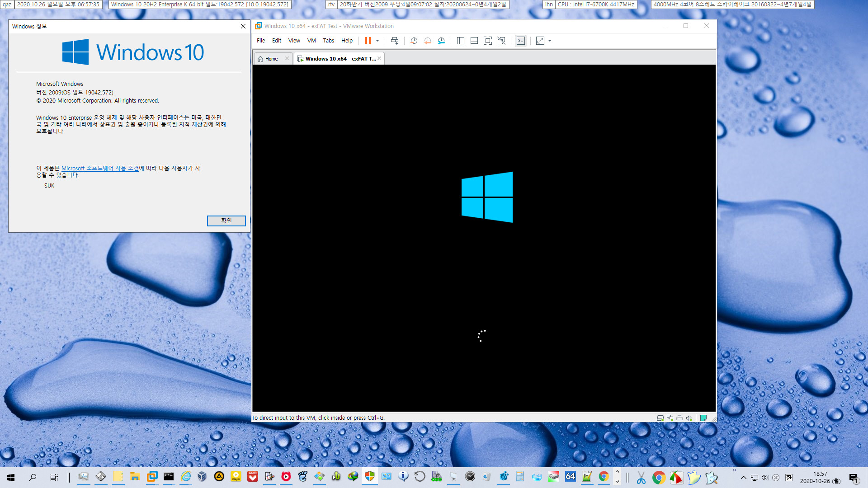This screenshot has height=488, width=868.
Task: Revert VM to previous snapshot
Action: click(x=428, y=41)
